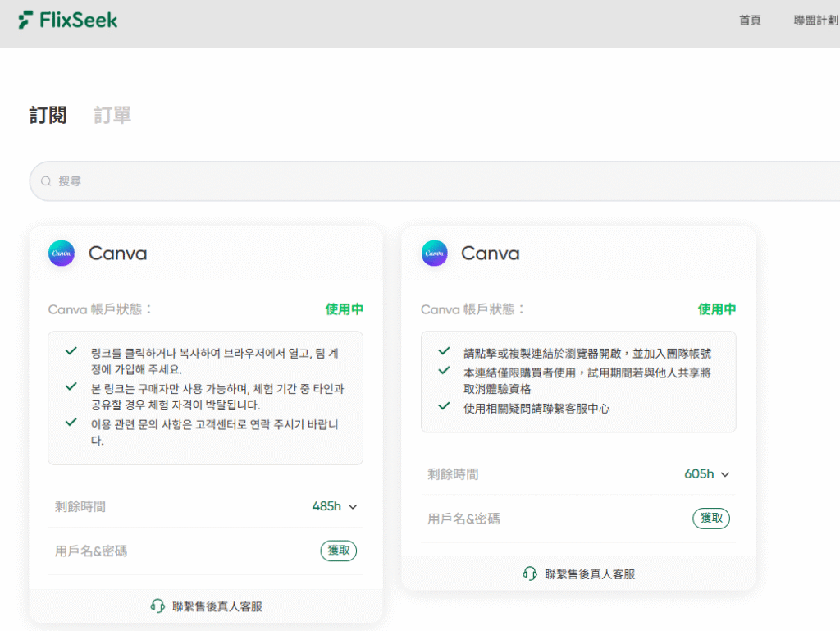Click the 使用中 status on the left card
The height and width of the screenshot is (631, 840).
[x=343, y=309]
